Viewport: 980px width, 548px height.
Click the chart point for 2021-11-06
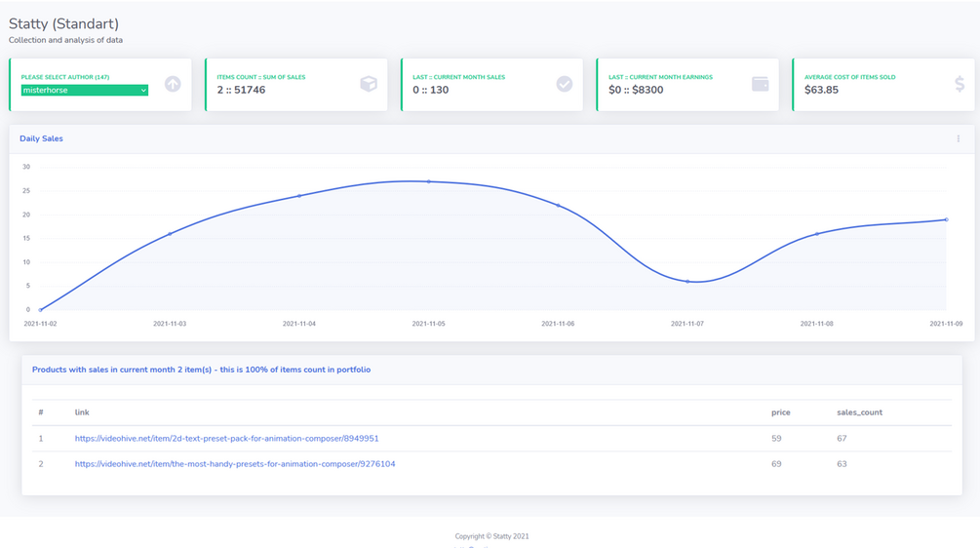coord(558,206)
